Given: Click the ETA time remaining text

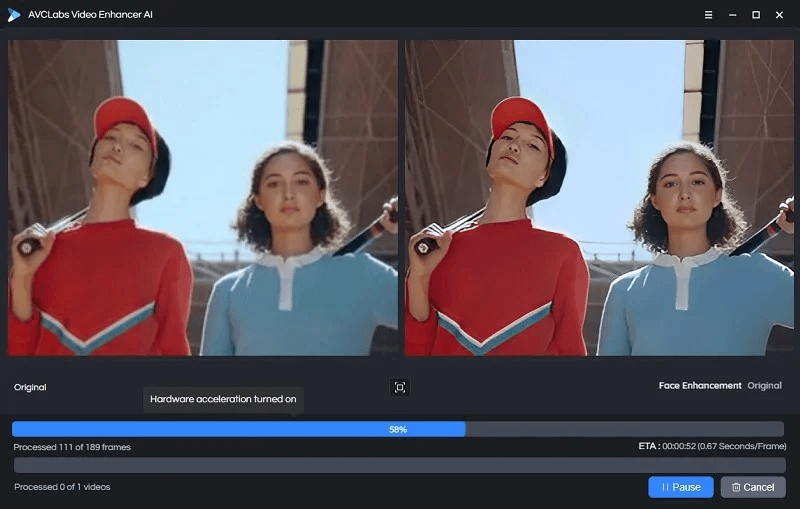Looking at the screenshot, I should click(x=711, y=446).
